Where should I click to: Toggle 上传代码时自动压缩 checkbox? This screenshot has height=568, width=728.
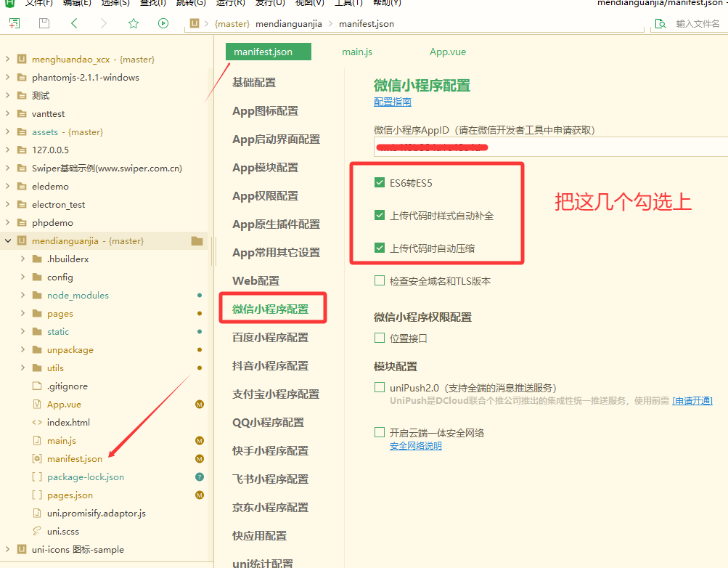tap(380, 248)
